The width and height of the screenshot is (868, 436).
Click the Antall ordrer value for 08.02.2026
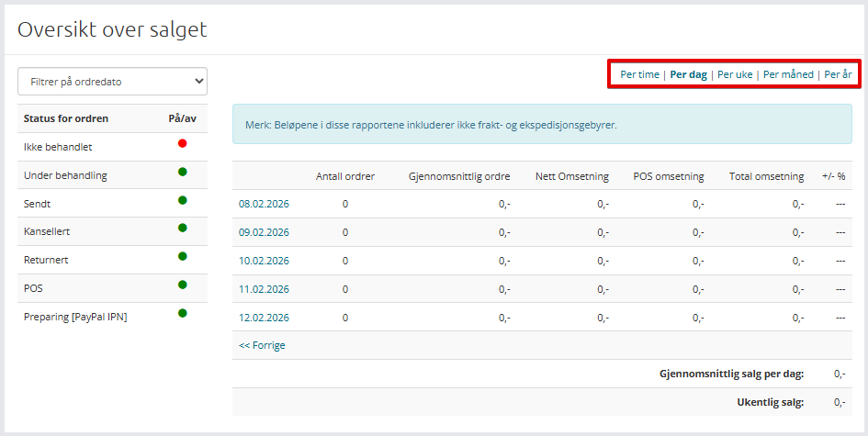pos(344,204)
